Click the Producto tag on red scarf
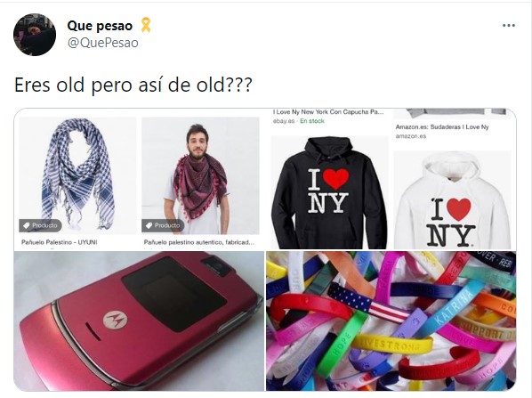This screenshot has height=398, width=532. 163,225
